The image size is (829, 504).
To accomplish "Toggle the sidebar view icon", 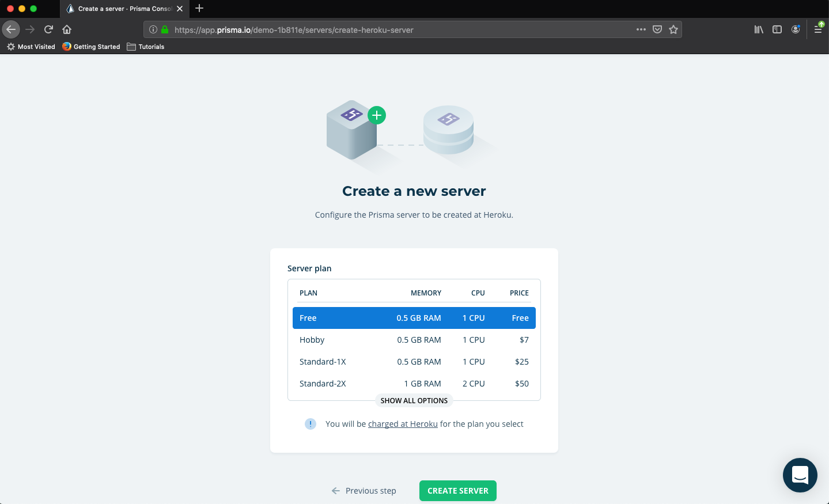I will [x=777, y=29].
